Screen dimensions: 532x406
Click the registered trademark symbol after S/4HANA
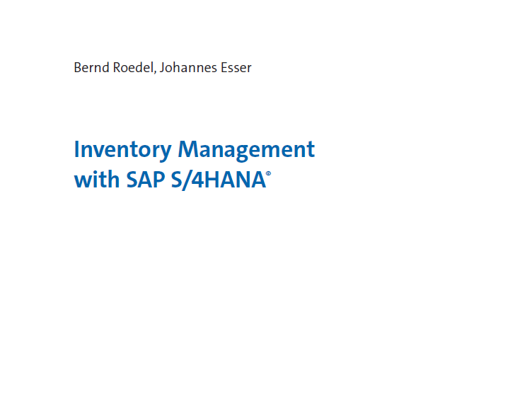click(269, 173)
